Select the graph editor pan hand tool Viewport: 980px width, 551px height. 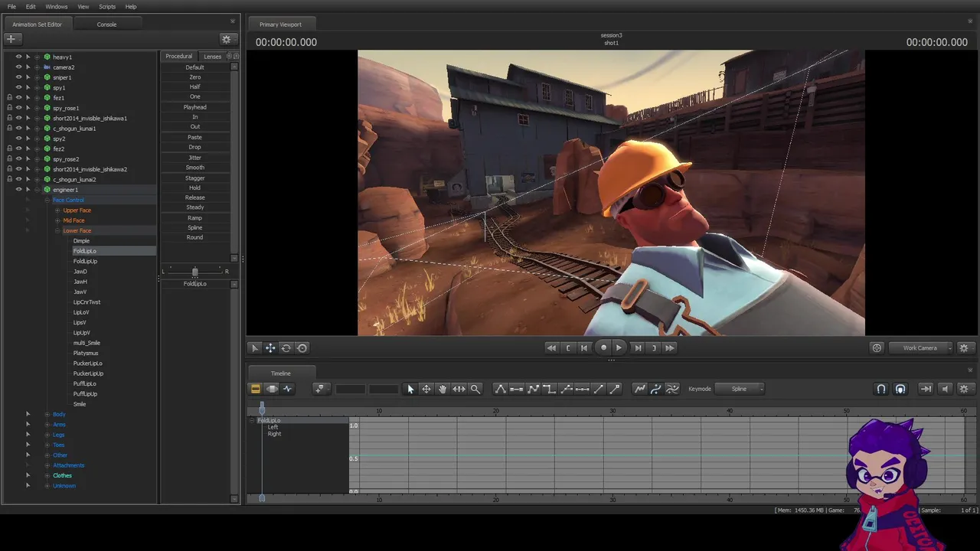(x=443, y=389)
